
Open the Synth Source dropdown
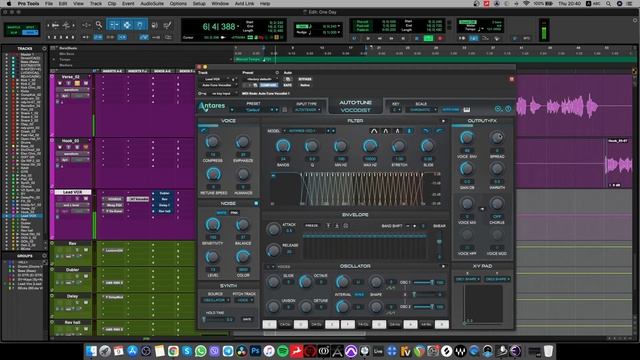tap(216, 300)
